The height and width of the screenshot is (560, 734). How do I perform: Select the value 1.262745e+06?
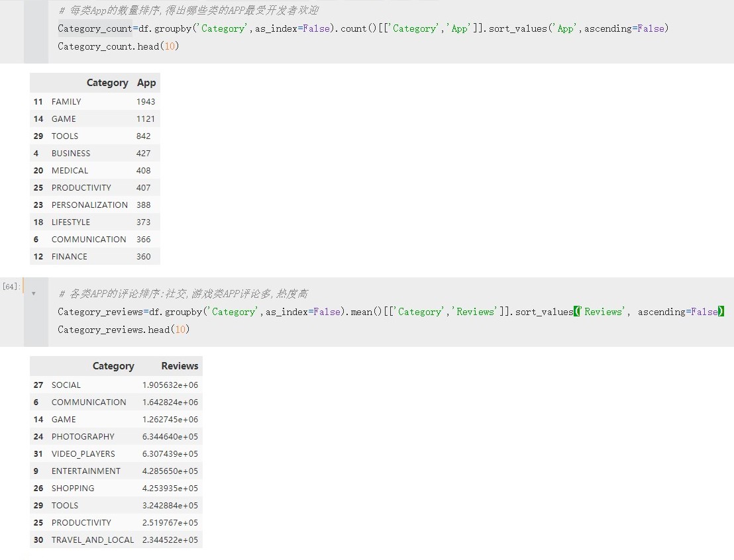[170, 420]
